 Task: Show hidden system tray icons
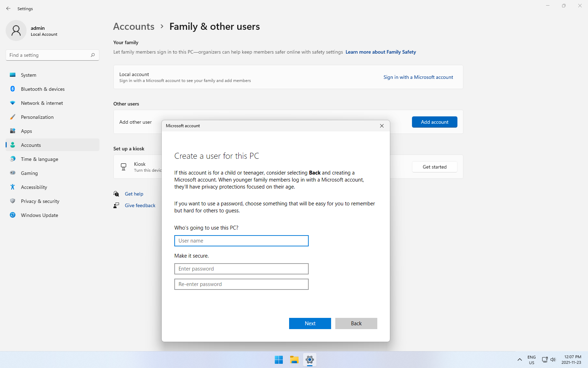point(520,360)
